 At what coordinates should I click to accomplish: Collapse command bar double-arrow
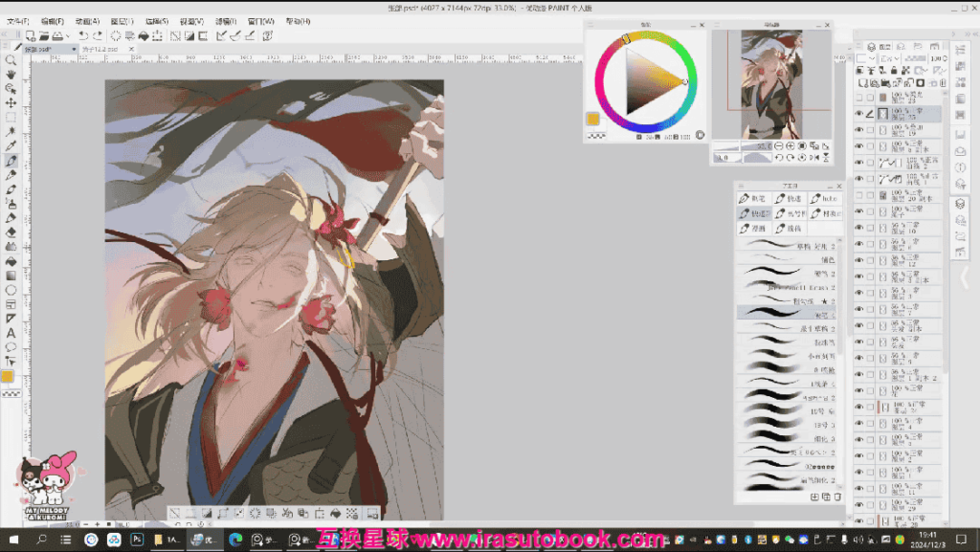5,36
